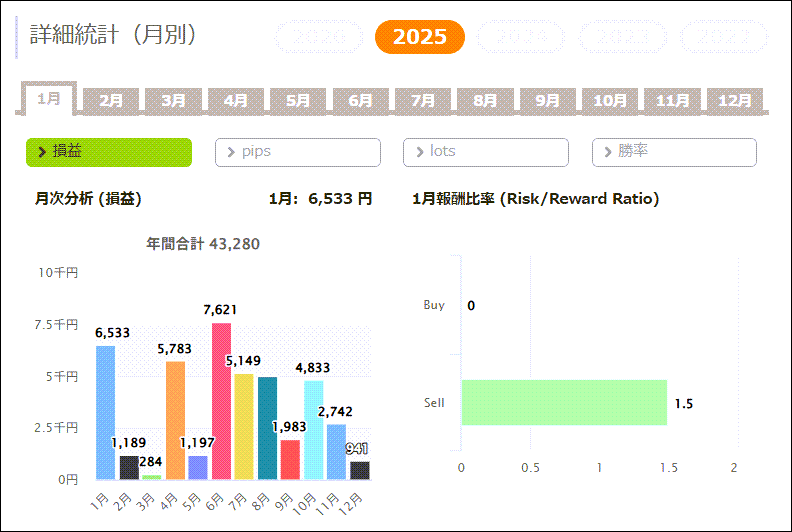Switch the view to lots
The width and height of the screenshot is (792, 532).
tap(486, 152)
